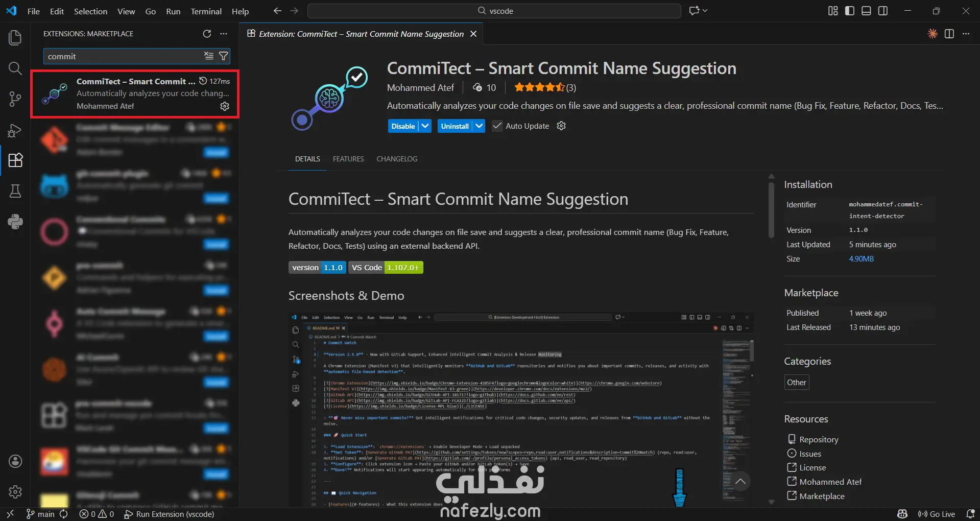Screen dimensions: 980x521
Task: Click the orange Claude icon in editor toolbar
Action: 933,34
